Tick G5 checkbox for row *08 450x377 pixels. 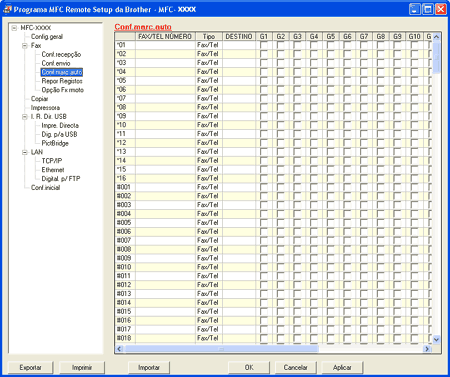(330, 107)
